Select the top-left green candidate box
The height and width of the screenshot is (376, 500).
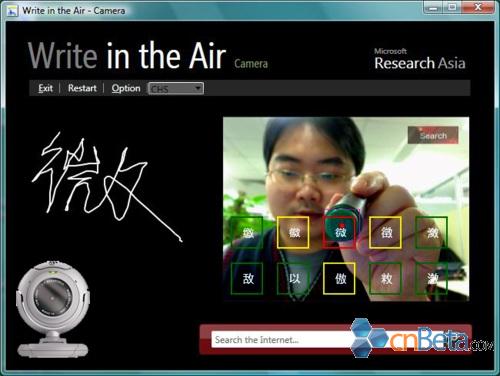pyautogui.click(x=247, y=232)
